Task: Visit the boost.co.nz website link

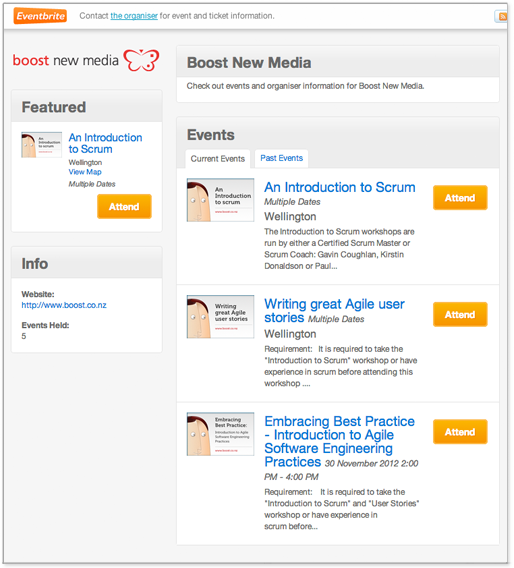Action: click(64, 305)
